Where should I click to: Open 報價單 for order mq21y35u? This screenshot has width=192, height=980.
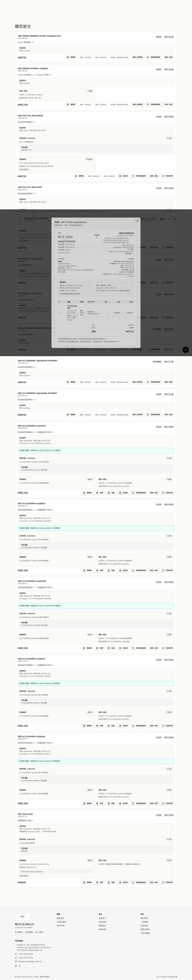click(87, 493)
